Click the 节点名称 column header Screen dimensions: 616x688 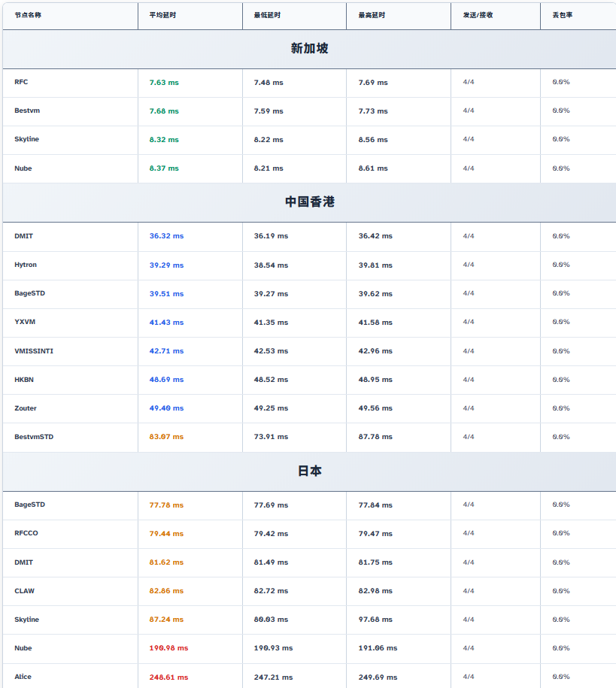pyautogui.click(x=28, y=15)
